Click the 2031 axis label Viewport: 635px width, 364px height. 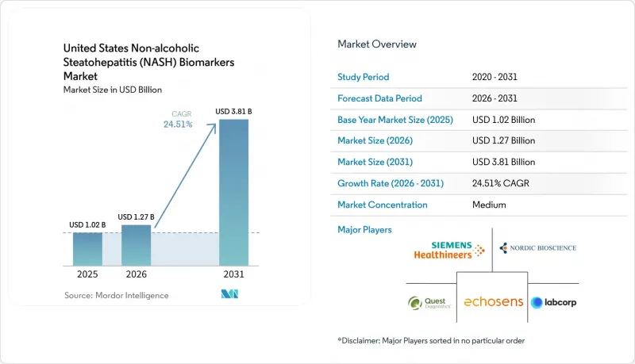[x=233, y=274]
